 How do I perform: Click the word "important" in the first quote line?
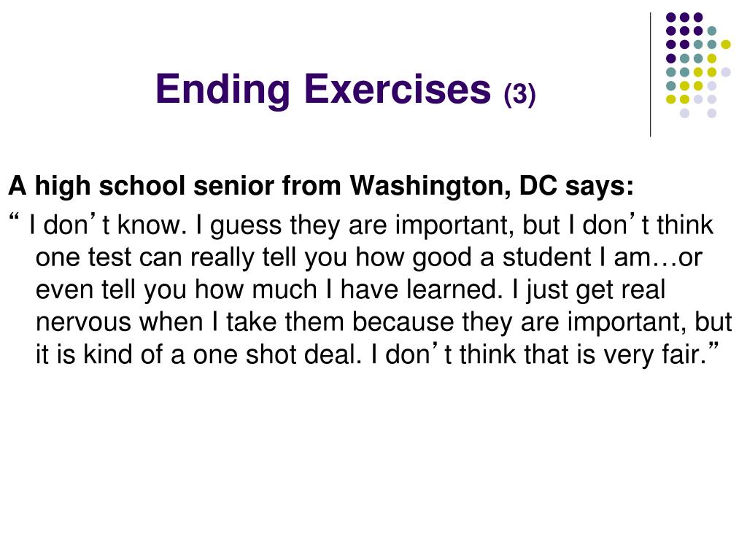pyautogui.click(x=454, y=225)
